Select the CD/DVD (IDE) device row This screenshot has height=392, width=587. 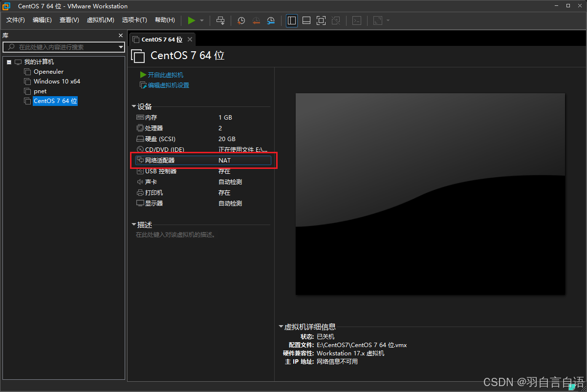pyautogui.click(x=203, y=150)
